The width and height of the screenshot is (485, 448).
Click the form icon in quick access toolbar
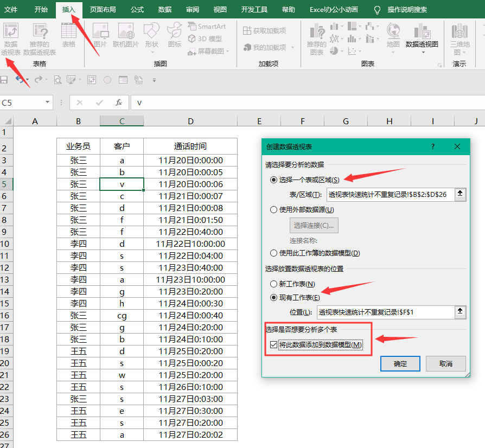[x=123, y=80]
